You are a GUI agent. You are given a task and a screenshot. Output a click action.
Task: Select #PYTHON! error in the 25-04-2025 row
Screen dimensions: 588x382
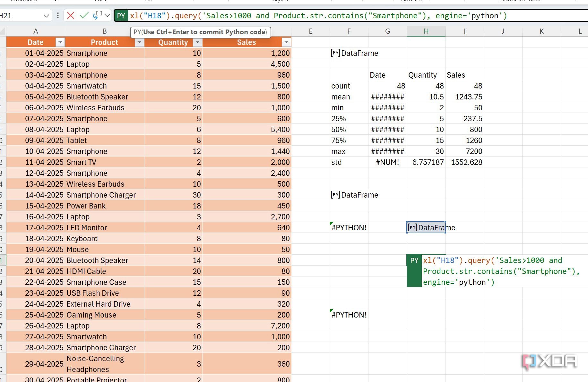(349, 315)
